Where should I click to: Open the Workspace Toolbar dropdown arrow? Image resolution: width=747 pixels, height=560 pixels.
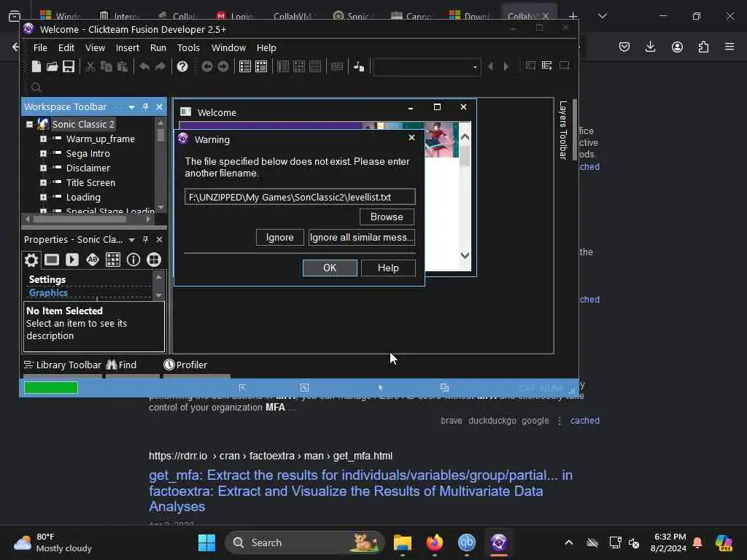131,107
